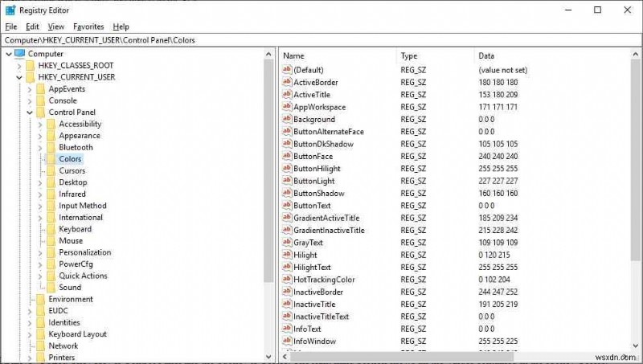Click the Keyboard Layout folder icon

(41, 334)
